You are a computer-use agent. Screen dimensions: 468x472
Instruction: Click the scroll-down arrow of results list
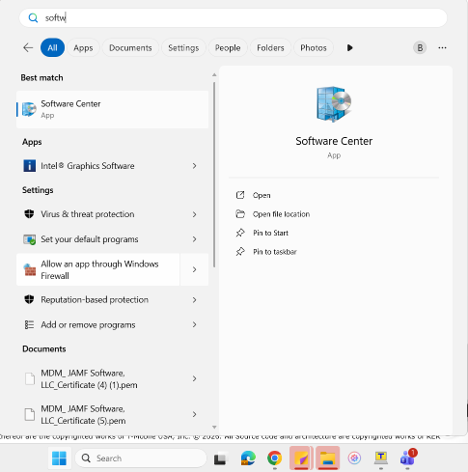[x=214, y=427]
